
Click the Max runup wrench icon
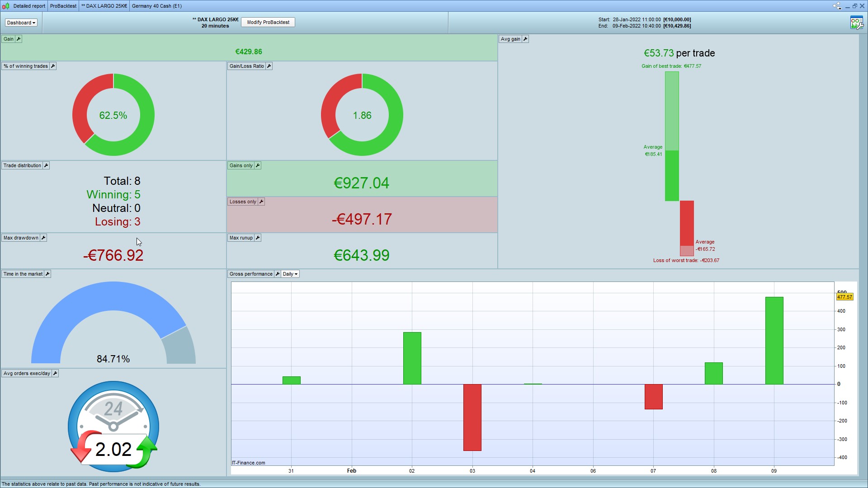pyautogui.click(x=258, y=238)
